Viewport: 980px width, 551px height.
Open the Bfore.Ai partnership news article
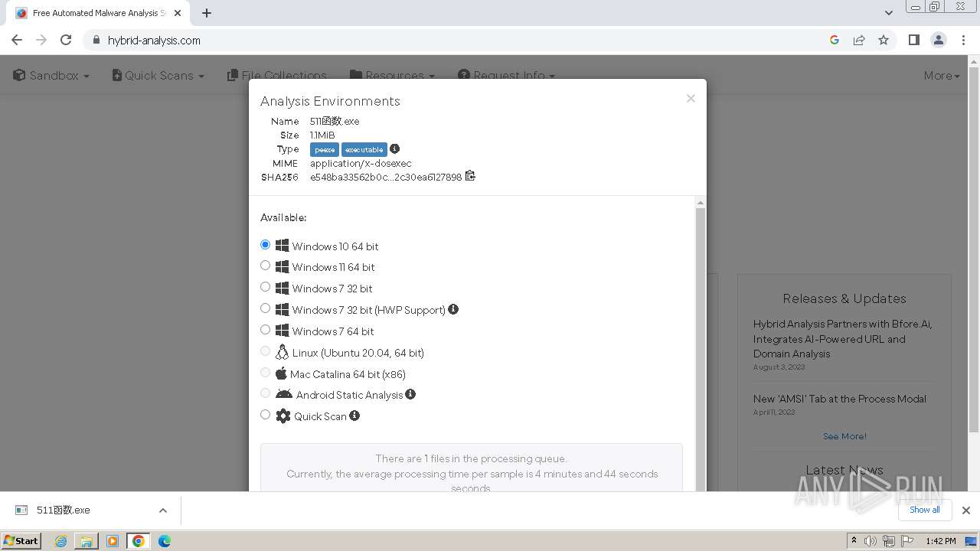(843, 339)
